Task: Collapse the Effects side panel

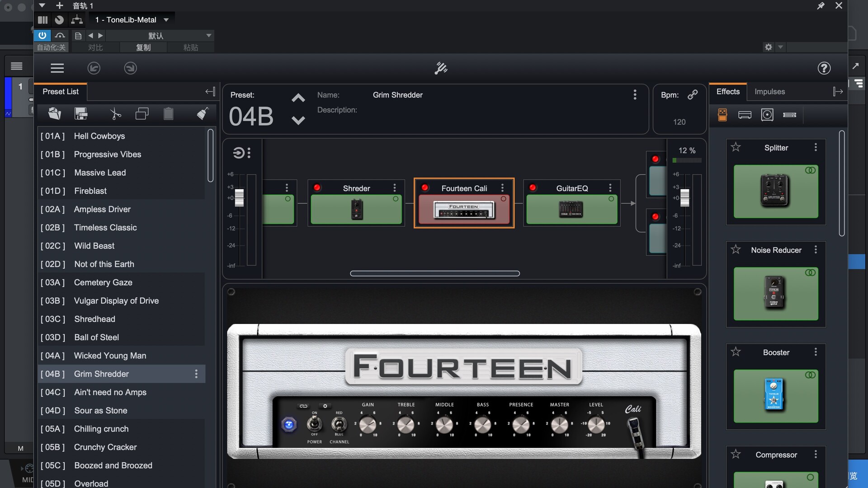Action: 838,92
